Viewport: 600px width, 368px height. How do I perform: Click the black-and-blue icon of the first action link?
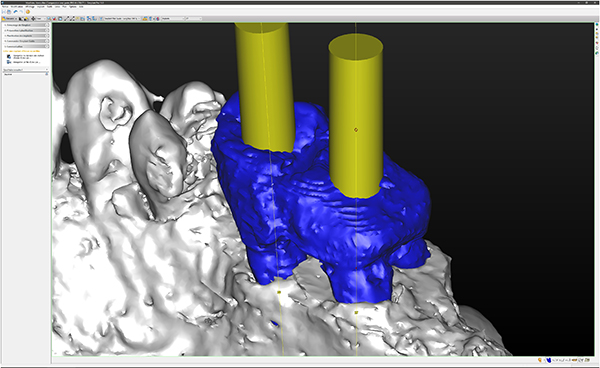[x=9, y=57]
